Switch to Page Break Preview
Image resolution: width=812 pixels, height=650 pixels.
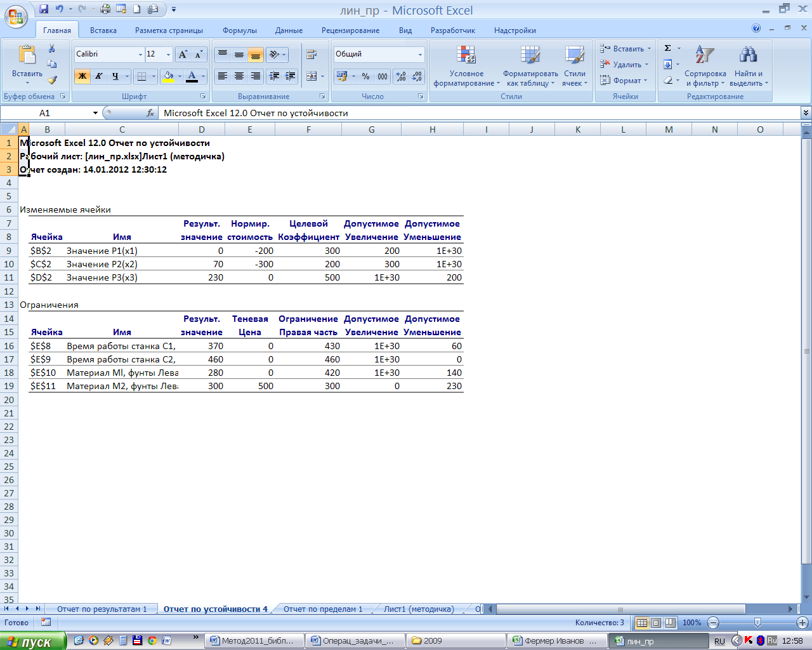pyautogui.click(x=669, y=623)
